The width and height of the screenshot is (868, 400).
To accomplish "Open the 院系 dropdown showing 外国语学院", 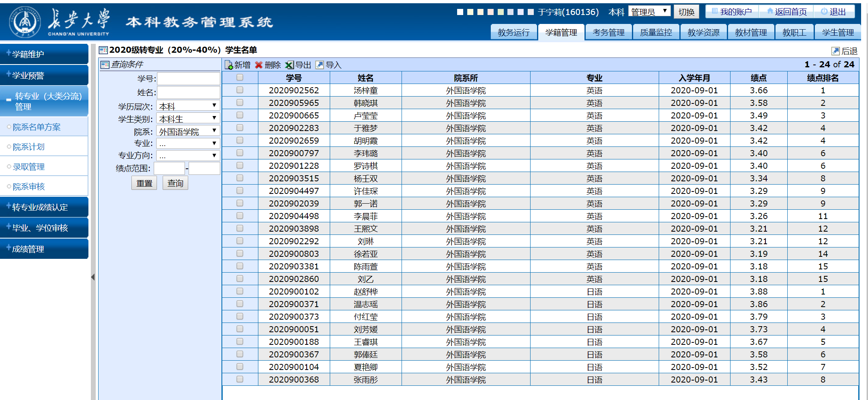I will [x=188, y=131].
